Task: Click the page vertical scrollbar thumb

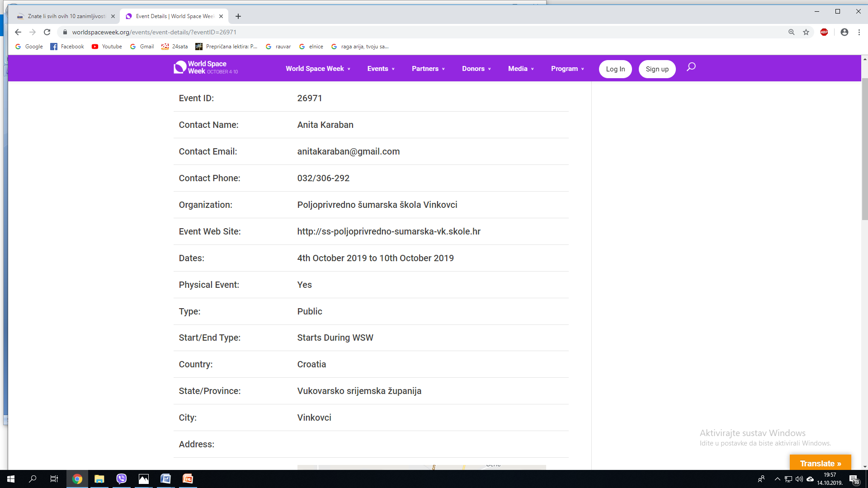Action: coord(864,149)
